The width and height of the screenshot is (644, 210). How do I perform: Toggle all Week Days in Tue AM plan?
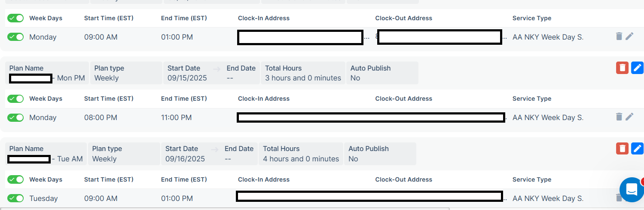coord(15,179)
